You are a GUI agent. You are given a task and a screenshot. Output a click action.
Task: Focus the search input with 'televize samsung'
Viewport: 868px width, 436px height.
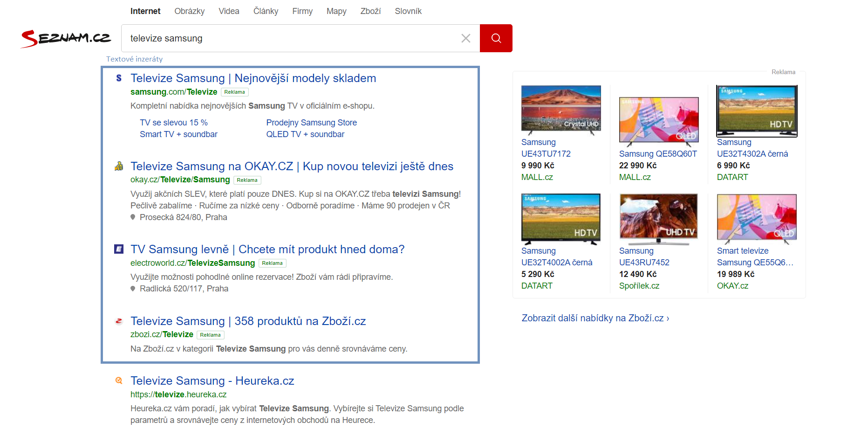(x=289, y=38)
